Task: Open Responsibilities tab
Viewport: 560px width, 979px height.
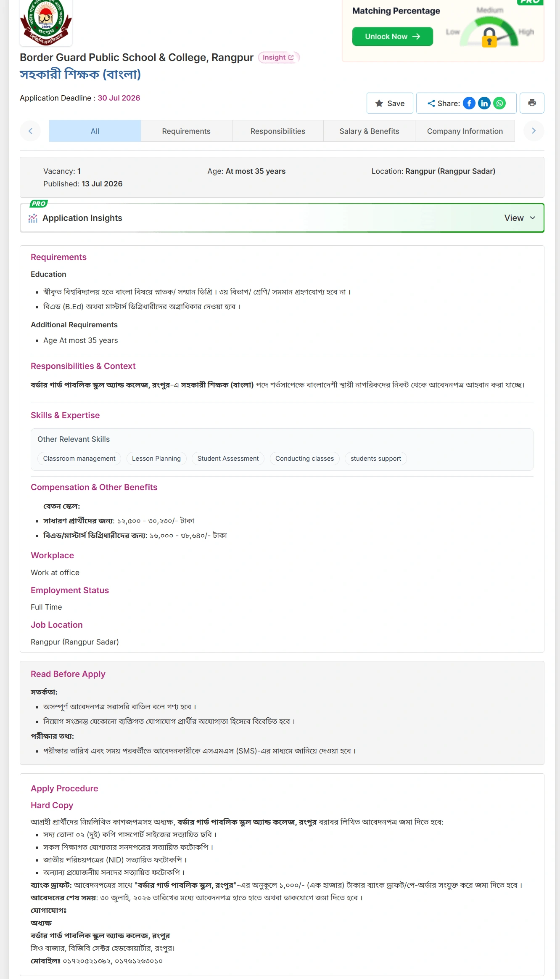Action: (x=278, y=131)
